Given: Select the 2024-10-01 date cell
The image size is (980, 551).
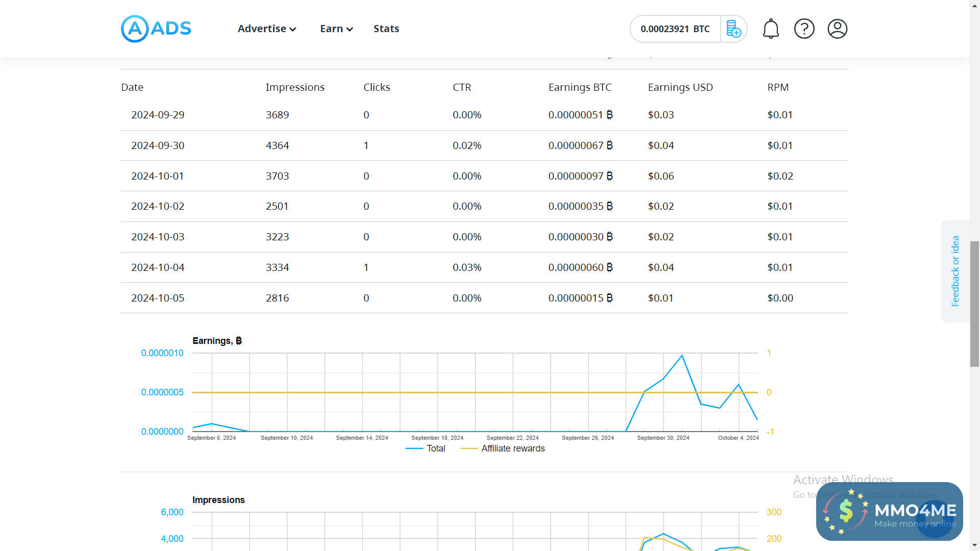Looking at the screenshot, I should coord(157,176).
